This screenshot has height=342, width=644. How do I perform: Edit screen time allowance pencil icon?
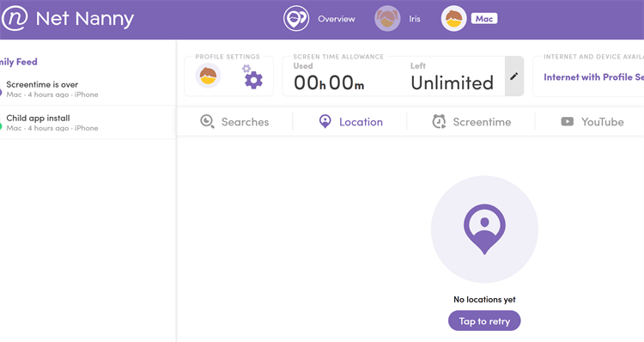(x=513, y=76)
